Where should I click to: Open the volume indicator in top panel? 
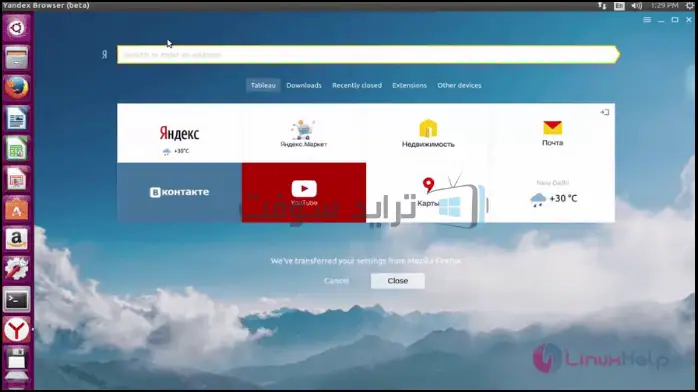tap(637, 6)
